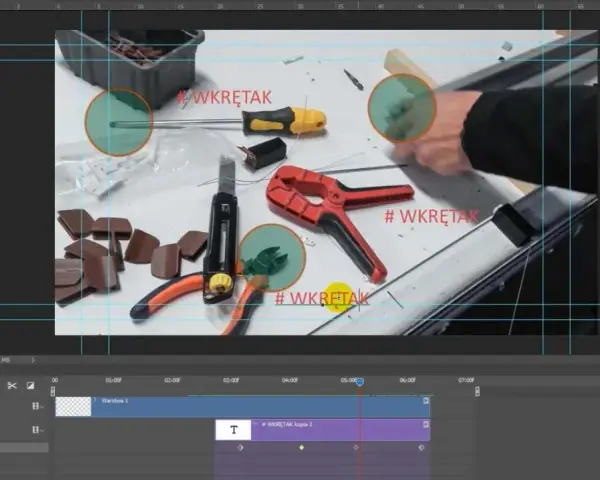Select the yellow highlighted keyframe diamond

302,447
